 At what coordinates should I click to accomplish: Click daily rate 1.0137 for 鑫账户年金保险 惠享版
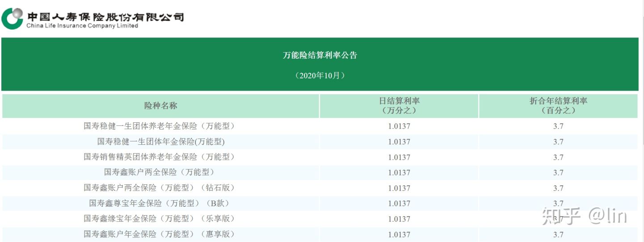[399, 234]
